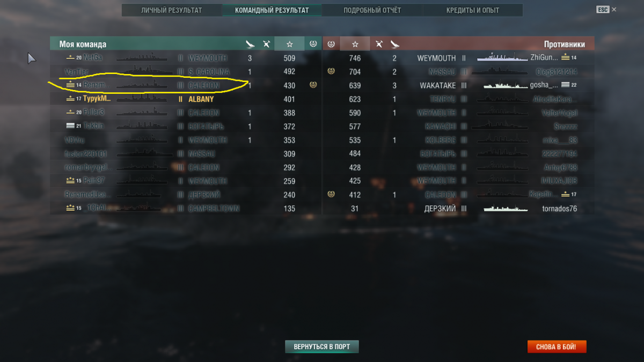Sort my team by ships sunk icon
Viewport: 644px width, 362px height.
250,44
